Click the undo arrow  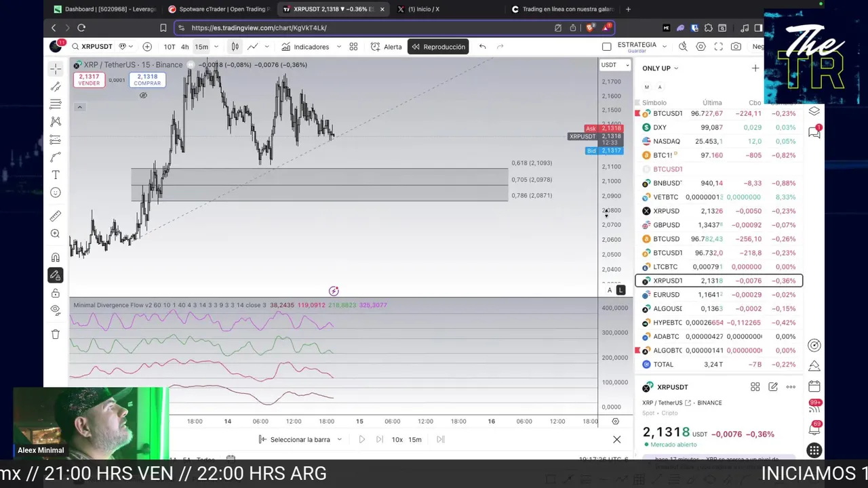click(x=482, y=47)
